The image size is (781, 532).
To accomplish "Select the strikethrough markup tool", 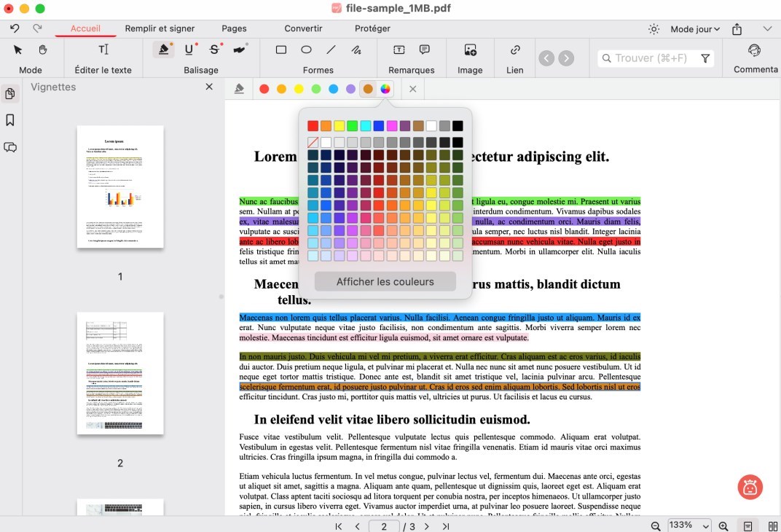I will coord(213,48).
